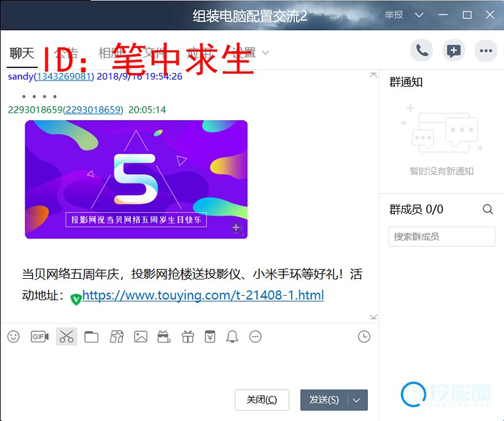Open the 相册 tab

point(110,53)
